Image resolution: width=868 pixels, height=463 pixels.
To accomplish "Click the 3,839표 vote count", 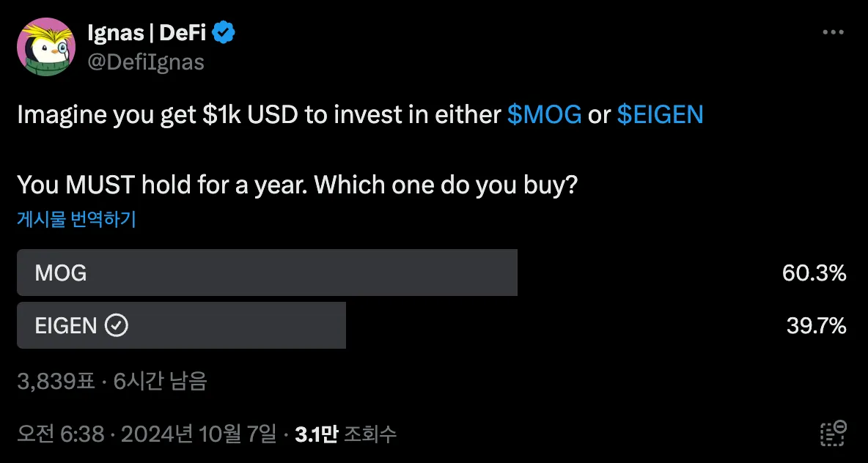I will point(56,381).
